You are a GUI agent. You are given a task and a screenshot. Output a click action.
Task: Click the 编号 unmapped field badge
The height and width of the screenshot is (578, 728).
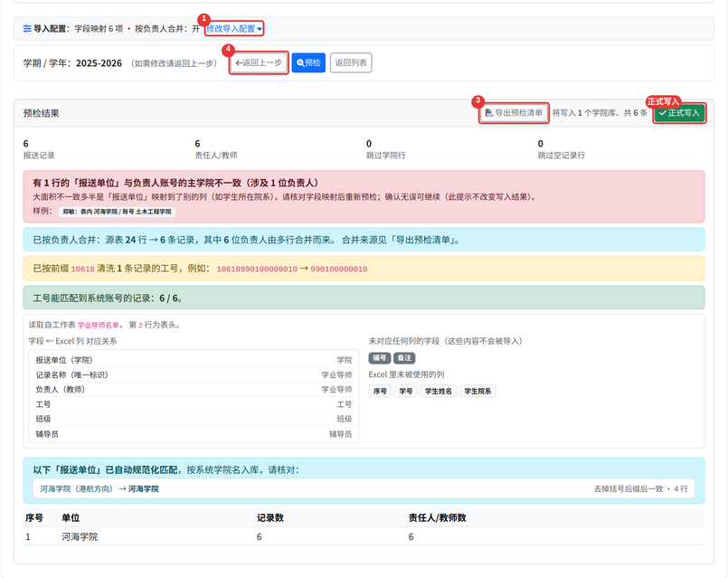tap(380, 358)
